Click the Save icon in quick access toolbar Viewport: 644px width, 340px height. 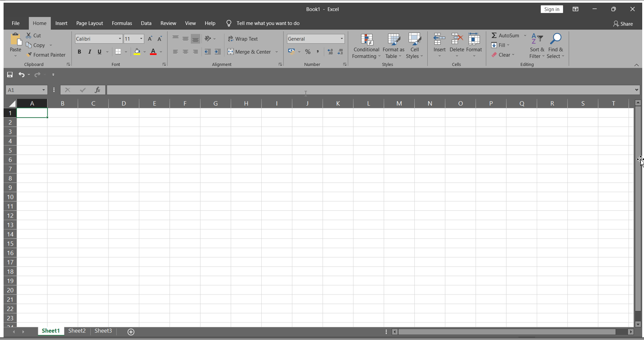click(10, 74)
